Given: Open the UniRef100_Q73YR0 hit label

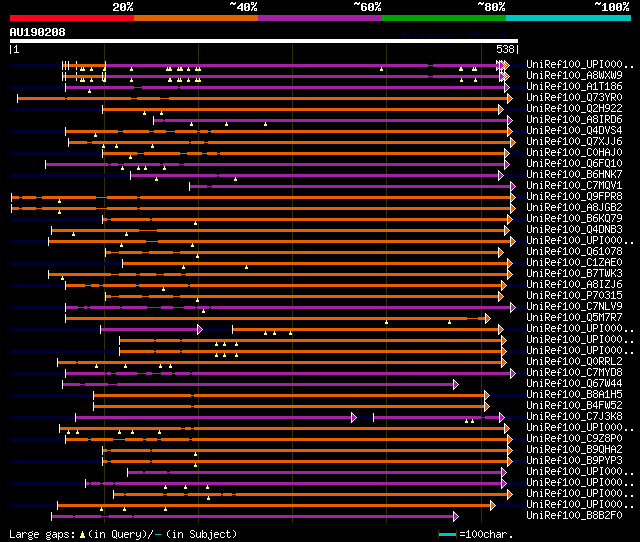Looking at the screenshot, I should point(574,97).
